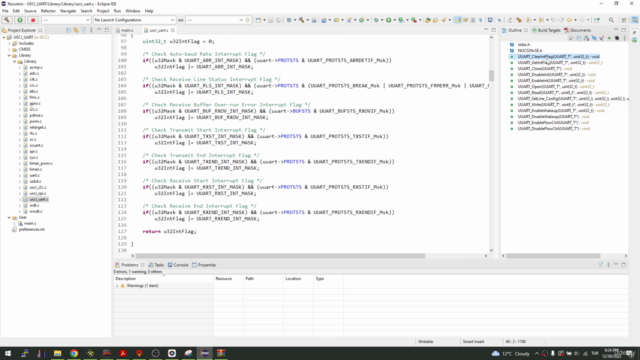Click the New file toolbar icon
This screenshot has height=360, width=640.
coord(258,20)
